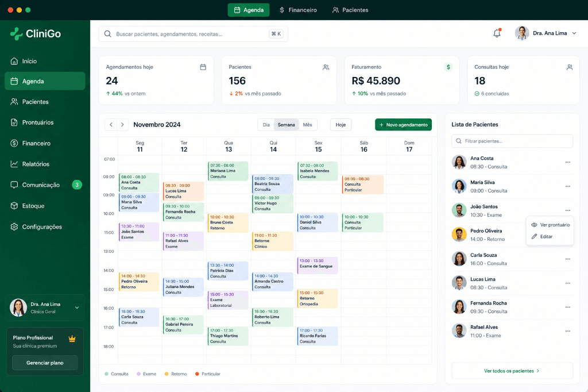Open Configurações in the sidebar
This screenshot has height=392, width=588.
[45, 227]
